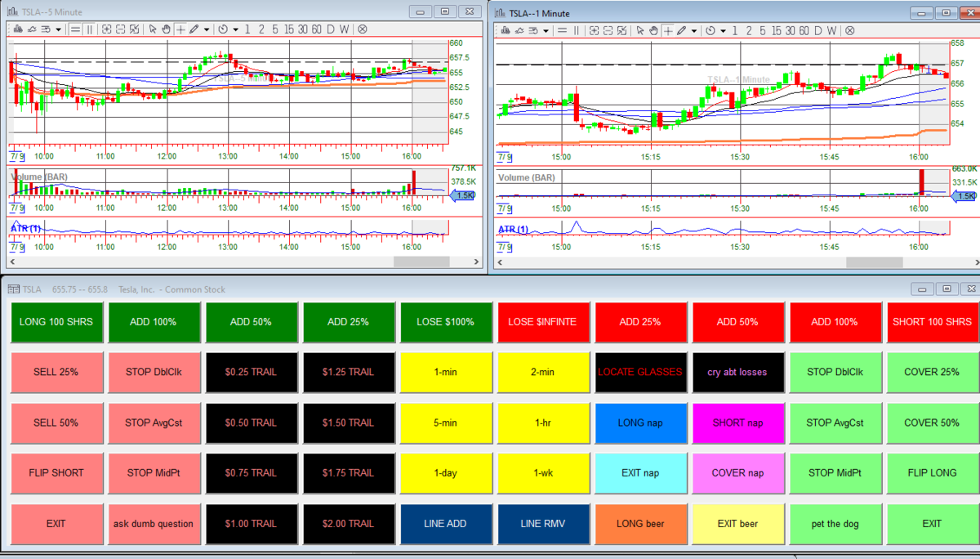Open the pencil tool dropdown in the 5 Minute chart

(207, 29)
